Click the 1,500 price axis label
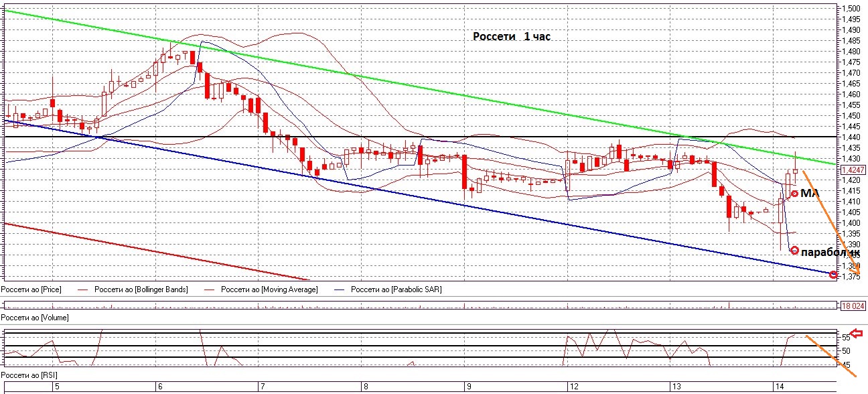The width and height of the screenshot is (868, 394). pyautogui.click(x=851, y=8)
